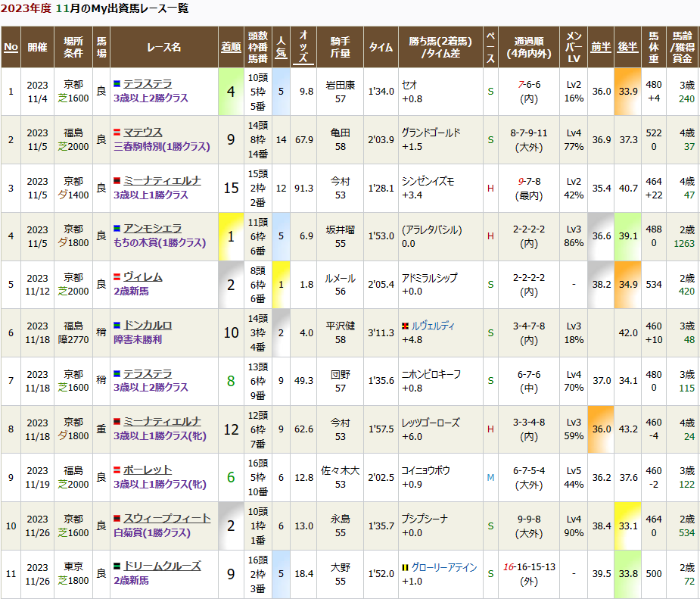Open winner horse グローリーアテイン link
The image size is (700, 599).
point(444,567)
